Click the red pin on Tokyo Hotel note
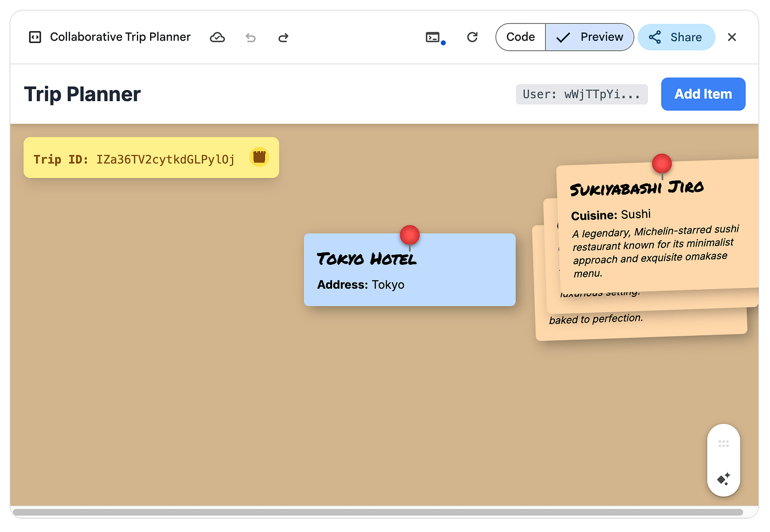 point(410,235)
